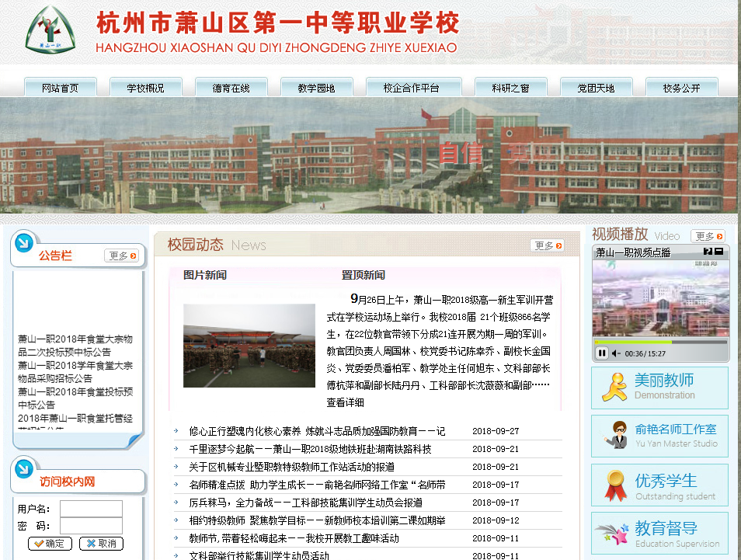
Task: Click the bullet arrow beside 千里逐梦今起航 news
Action: [176, 448]
